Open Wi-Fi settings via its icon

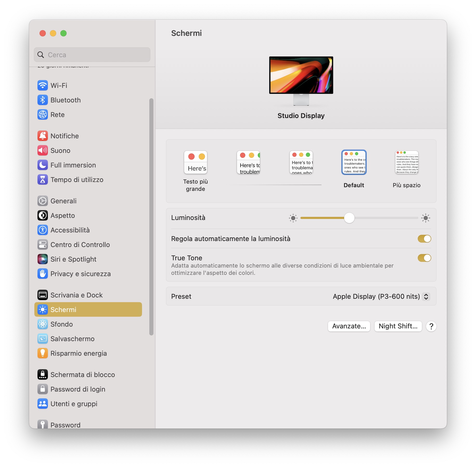pyautogui.click(x=42, y=85)
